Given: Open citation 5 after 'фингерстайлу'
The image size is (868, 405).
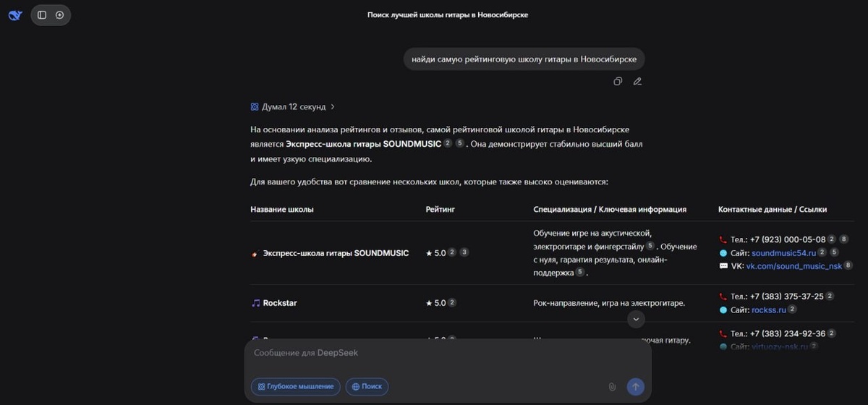Looking at the screenshot, I should pyautogui.click(x=650, y=246).
